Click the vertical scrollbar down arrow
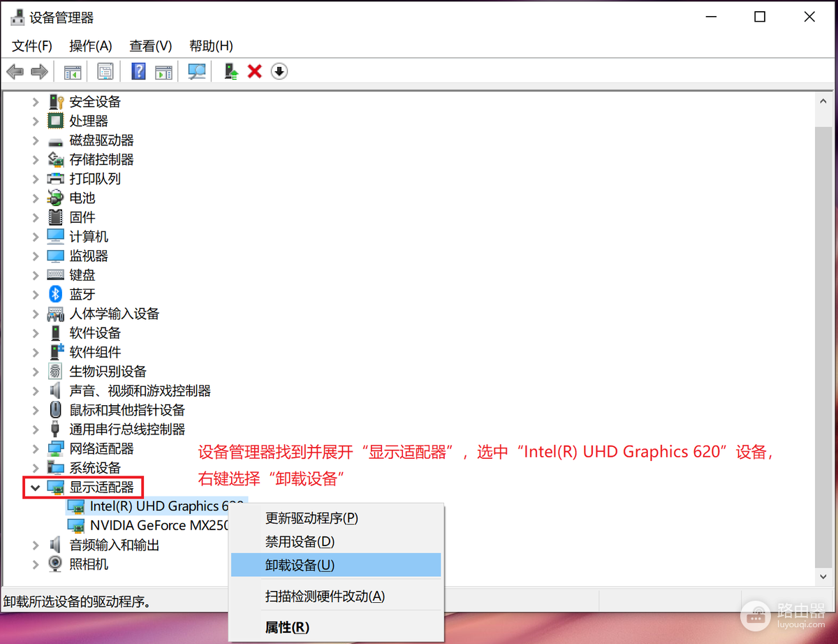This screenshot has height=644, width=838. click(x=825, y=576)
